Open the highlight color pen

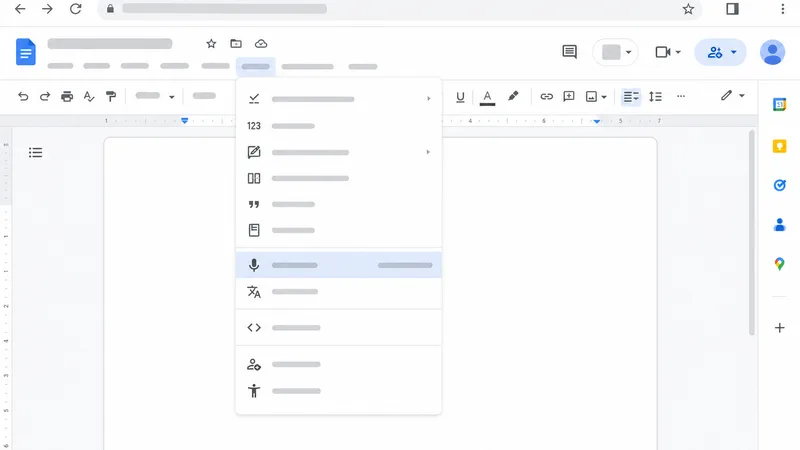[x=513, y=96]
